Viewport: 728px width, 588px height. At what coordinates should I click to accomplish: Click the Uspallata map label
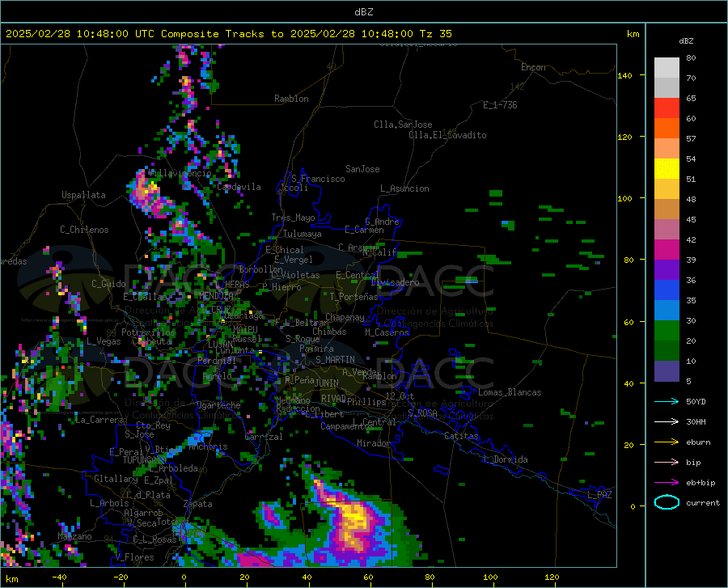[83, 195]
